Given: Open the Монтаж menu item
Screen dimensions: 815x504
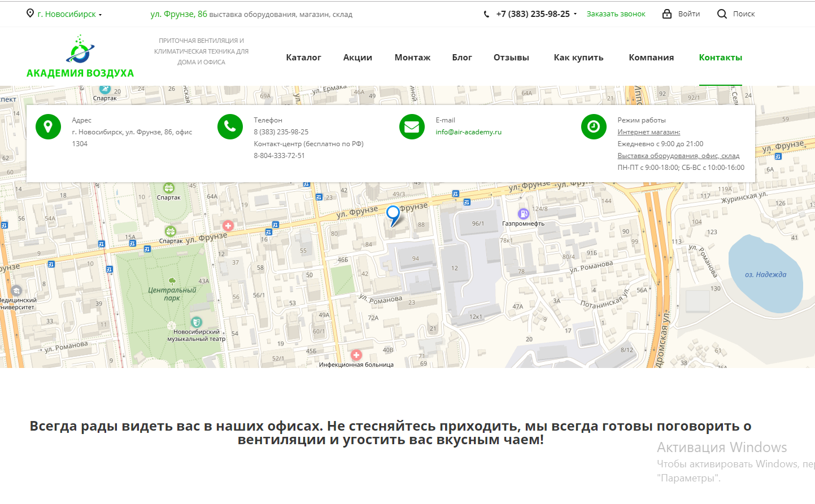Looking at the screenshot, I should pyautogui.click(x=412, y=58).
